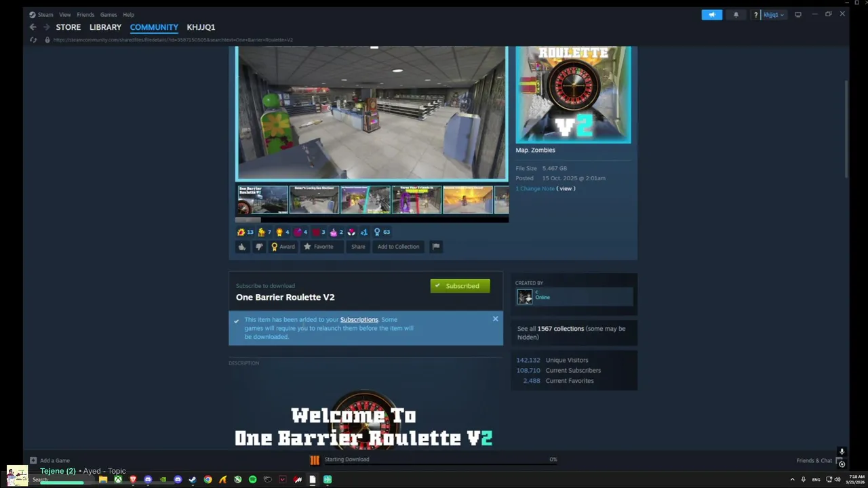Enter Big Picture mode monitor icon
This screenshot has width=868, height=488.
(x=798, y=14)
